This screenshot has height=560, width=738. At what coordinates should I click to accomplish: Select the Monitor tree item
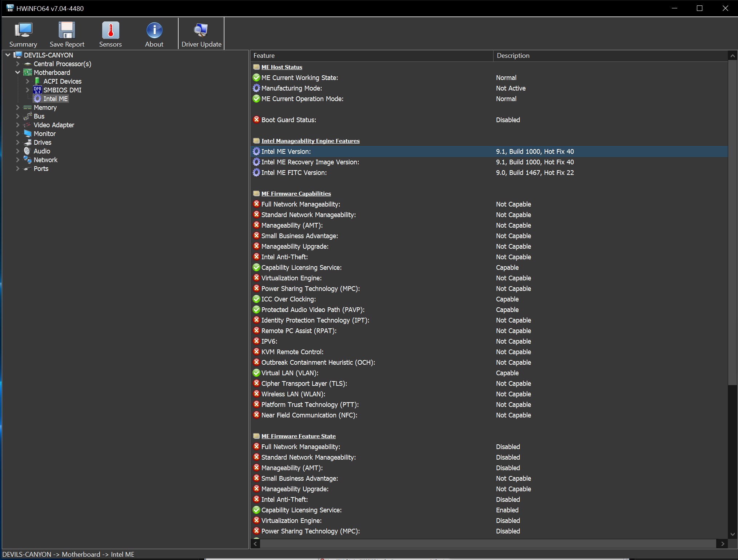tap(45, 134)
